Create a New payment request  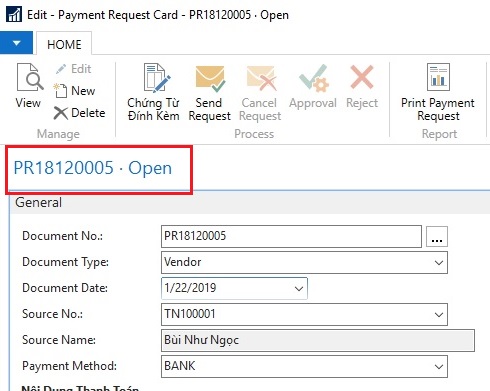[74, 91]
